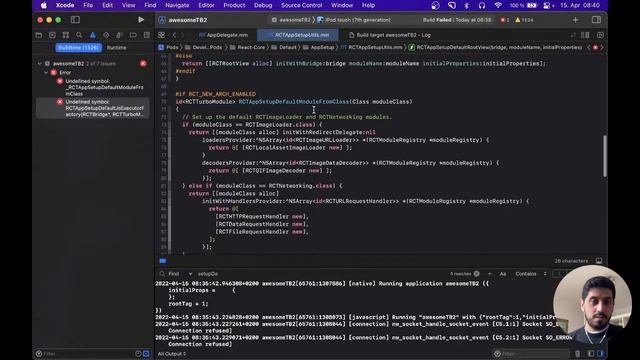The width and height of the screenshot is (640, 360).
Task: Toggle the navigator sidebar button
Action: click(75, 20)
